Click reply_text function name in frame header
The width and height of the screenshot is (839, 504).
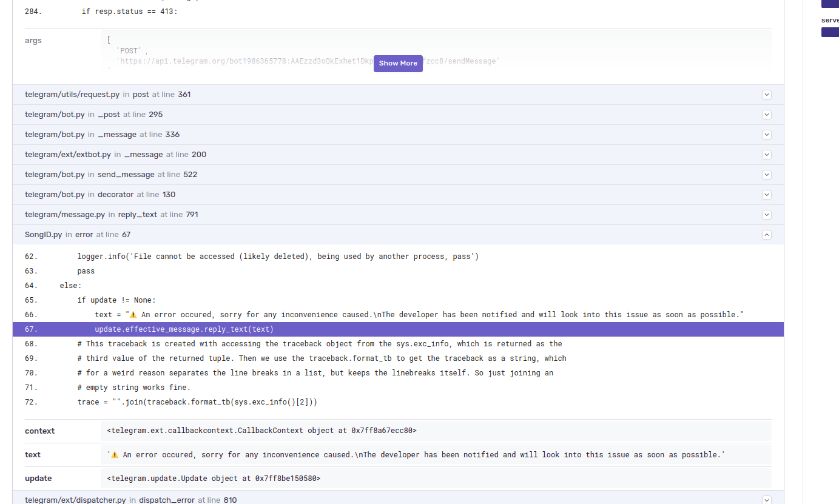click(138, 215)
